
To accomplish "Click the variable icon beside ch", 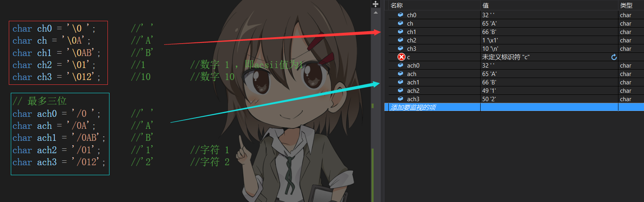I will pyautogui.click(x=400, y=23).
